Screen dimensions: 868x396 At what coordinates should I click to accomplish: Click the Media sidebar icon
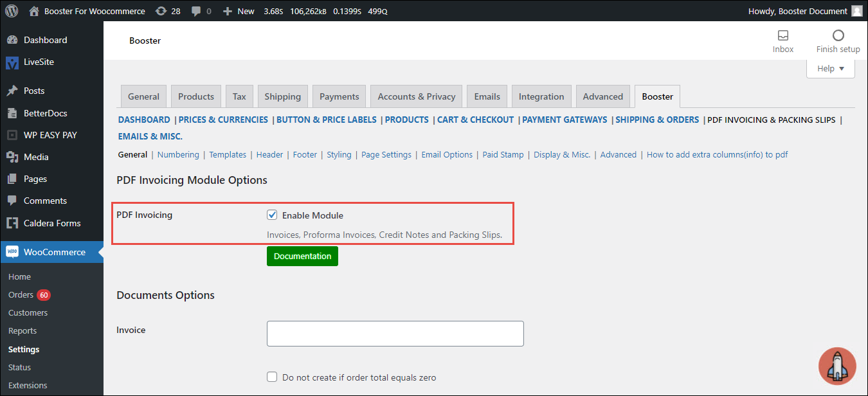(12, 157)
